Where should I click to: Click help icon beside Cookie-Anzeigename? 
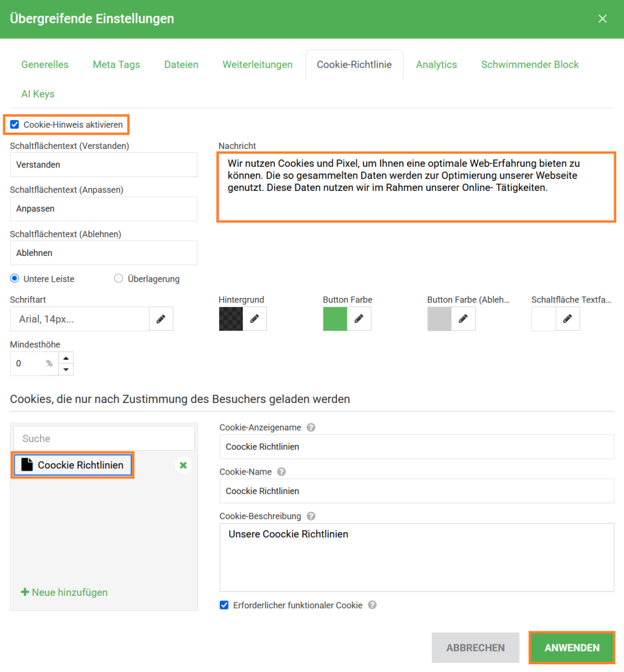(x=311, y=427)
